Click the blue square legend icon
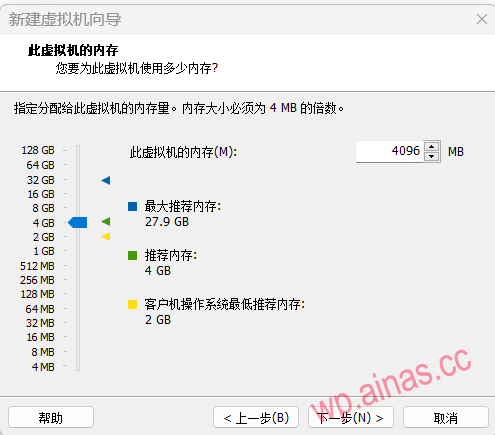 (x=132, y=206)
